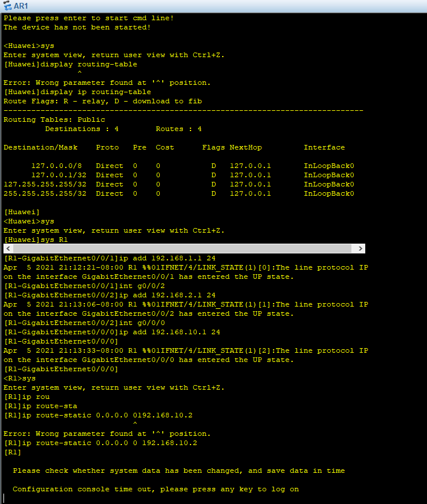Viewport: 427px width, 504px height.
Task: Click the 'Routes : 4' text
Action: (179, 129)
